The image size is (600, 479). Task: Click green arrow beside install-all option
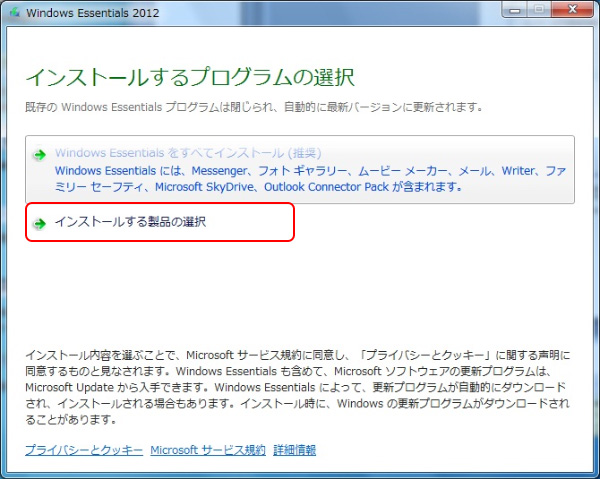[39, 155]
